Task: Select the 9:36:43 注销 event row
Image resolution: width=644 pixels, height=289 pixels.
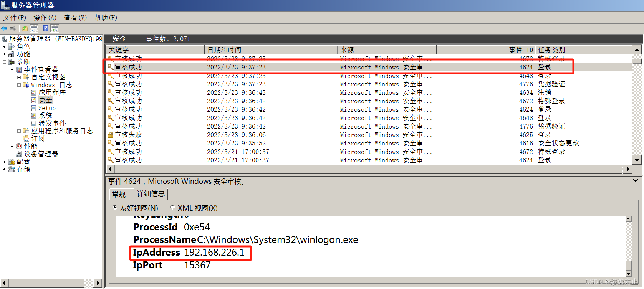Action: (369, 92)
